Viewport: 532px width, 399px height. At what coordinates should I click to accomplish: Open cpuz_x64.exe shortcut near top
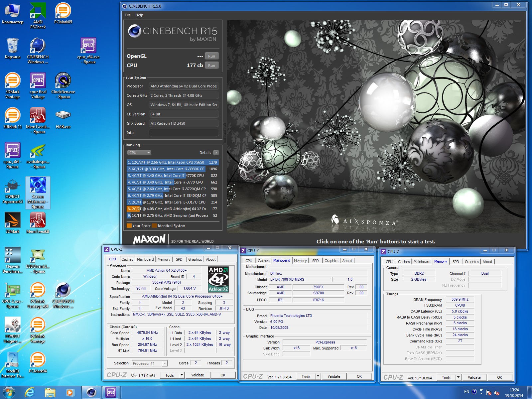[x=88, y=51]
